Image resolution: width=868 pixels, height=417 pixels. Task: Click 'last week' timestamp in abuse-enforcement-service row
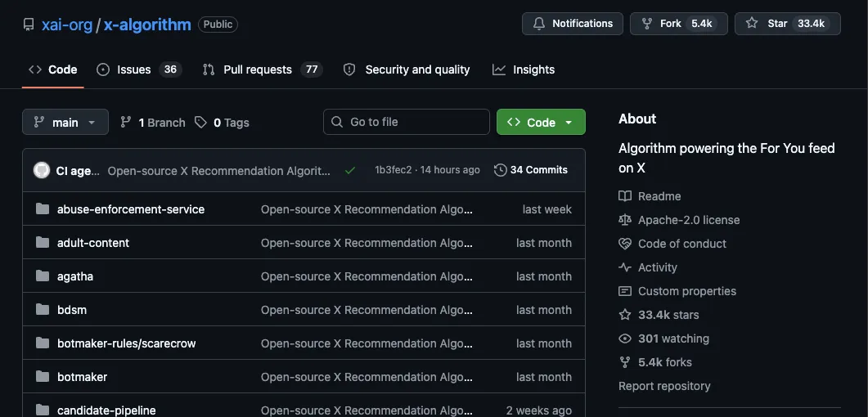[547, 209]
